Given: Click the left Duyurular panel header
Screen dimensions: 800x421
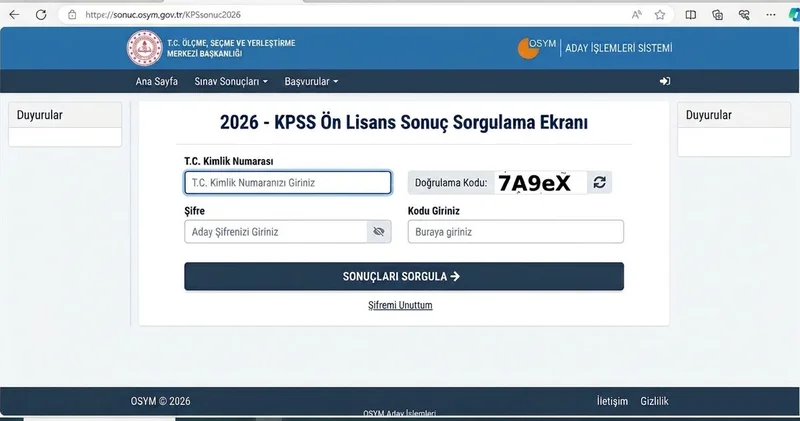Looking at the screenshot, I should [x=65, y=115].
